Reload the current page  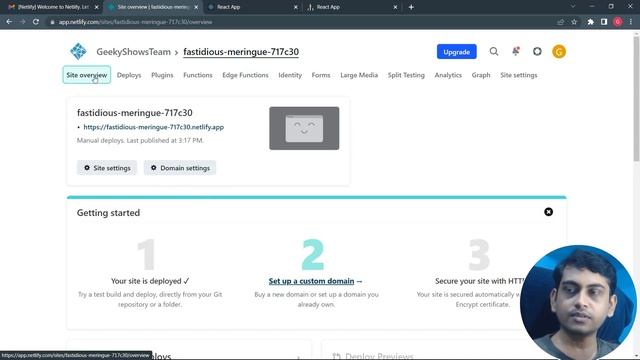point(36,22)
